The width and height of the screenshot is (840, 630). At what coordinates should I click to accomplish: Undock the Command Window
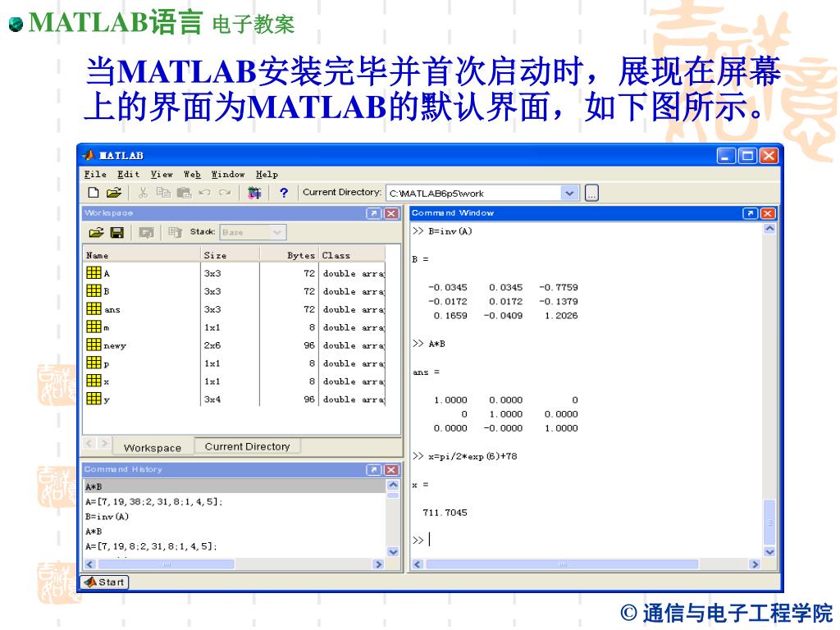[750, 213]
